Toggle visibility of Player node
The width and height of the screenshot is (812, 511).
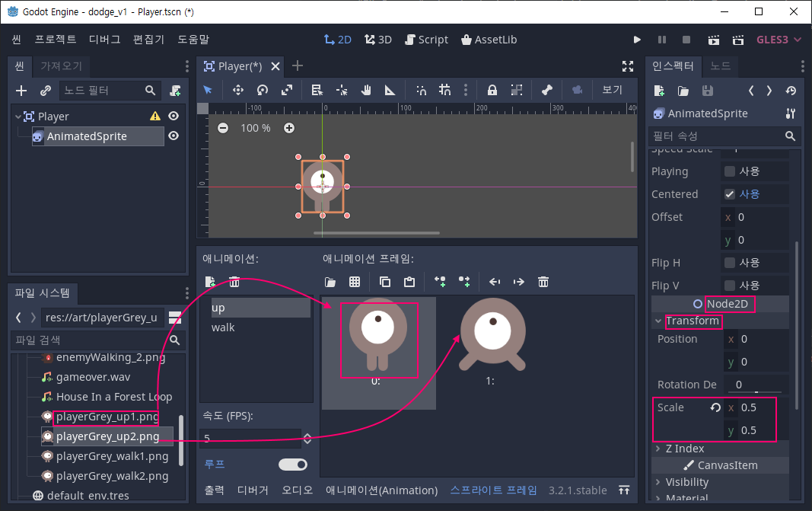(x=174, y=116)
